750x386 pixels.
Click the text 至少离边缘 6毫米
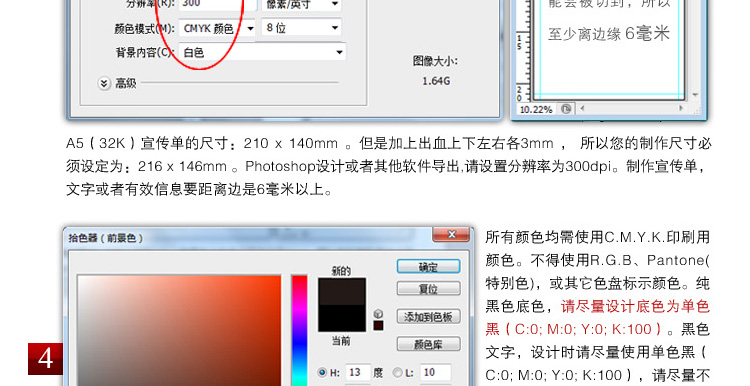tap(608, 33)
